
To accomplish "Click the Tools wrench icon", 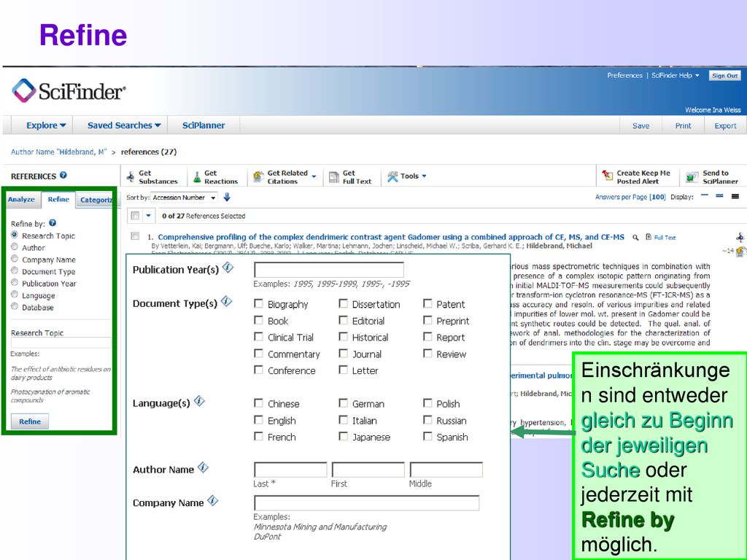I will pos(392,176).
